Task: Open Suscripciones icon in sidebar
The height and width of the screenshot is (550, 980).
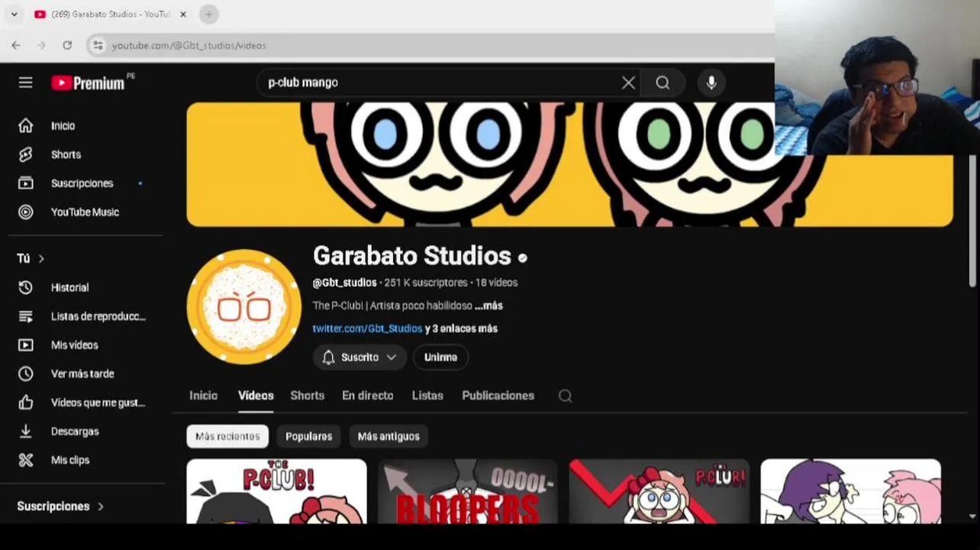Action: click(26, 183)
